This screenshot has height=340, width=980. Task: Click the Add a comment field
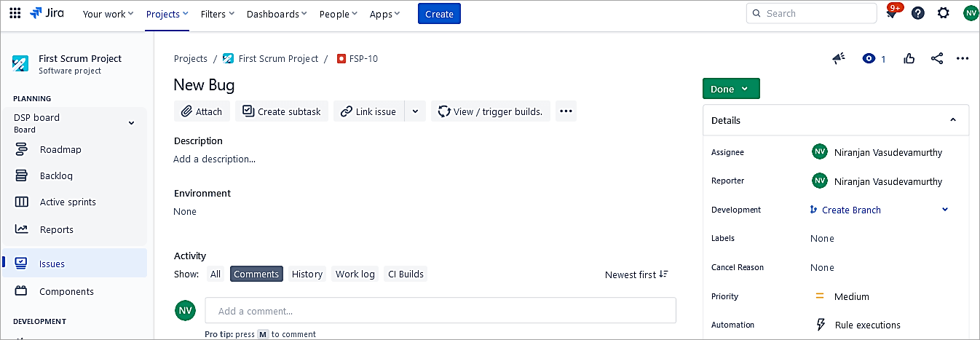coord(440,311)
